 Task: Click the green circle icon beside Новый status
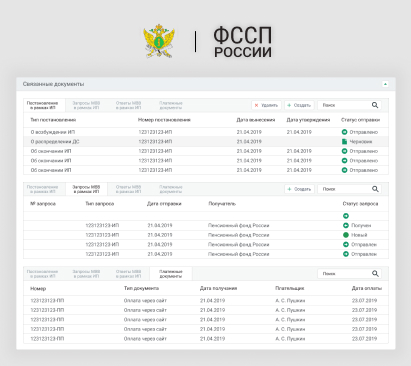point(346,235)
